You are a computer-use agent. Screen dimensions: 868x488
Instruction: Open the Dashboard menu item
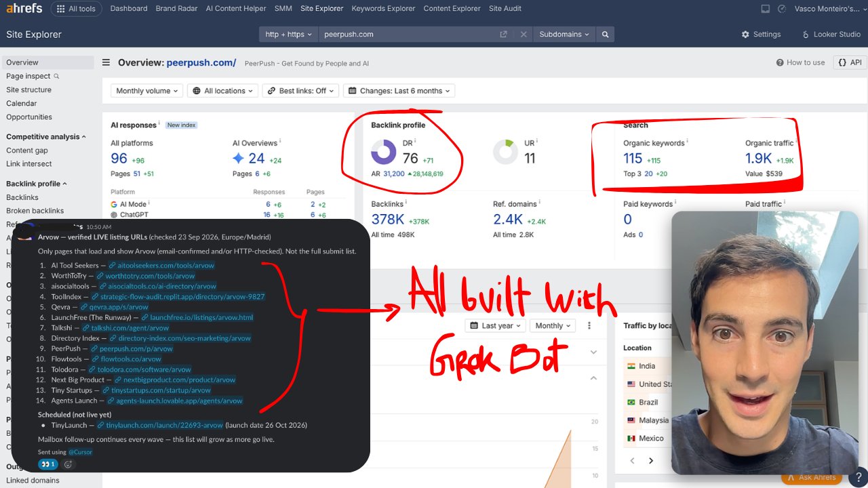coord(129,9)
